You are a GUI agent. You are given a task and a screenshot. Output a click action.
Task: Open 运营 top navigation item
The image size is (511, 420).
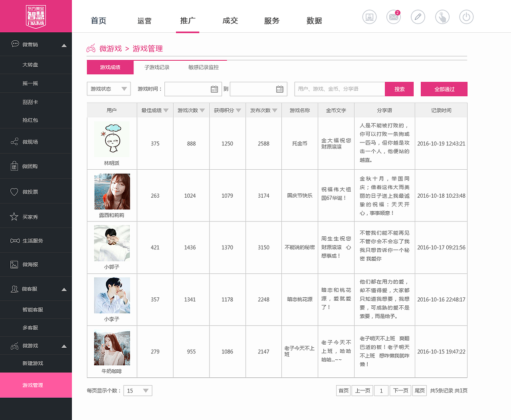coord(145,21)
